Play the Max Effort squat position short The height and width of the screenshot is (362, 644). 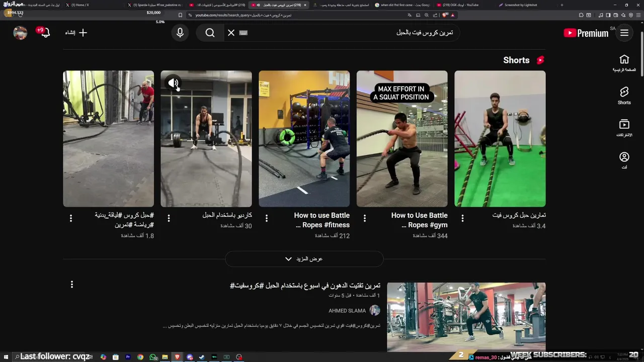(402, 139)
